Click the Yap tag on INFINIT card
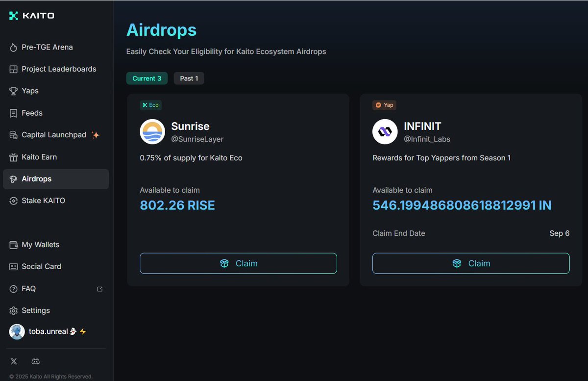Image resolution: width=588 pixels, height=381 pixels. coord(384,105)
